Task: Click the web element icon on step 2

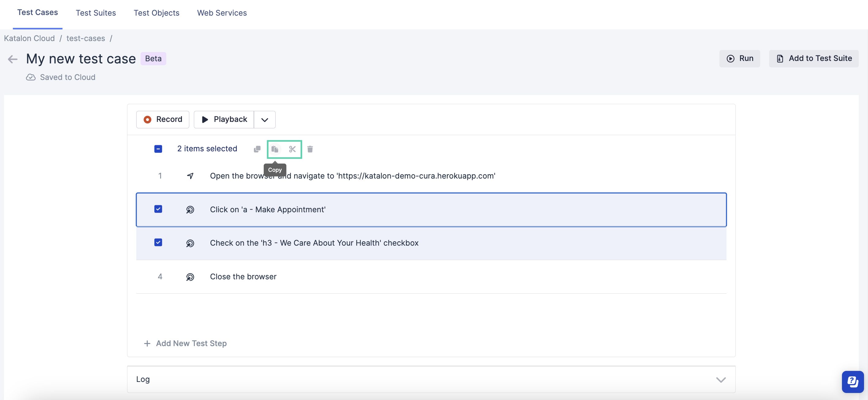Action: coord(191,209)
